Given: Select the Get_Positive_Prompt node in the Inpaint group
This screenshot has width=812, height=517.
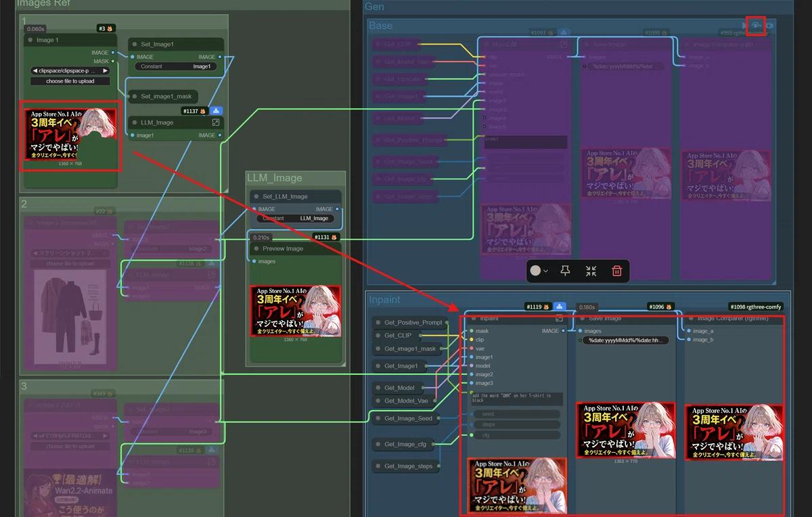Looking at the screenshot, I should point(409,322).
